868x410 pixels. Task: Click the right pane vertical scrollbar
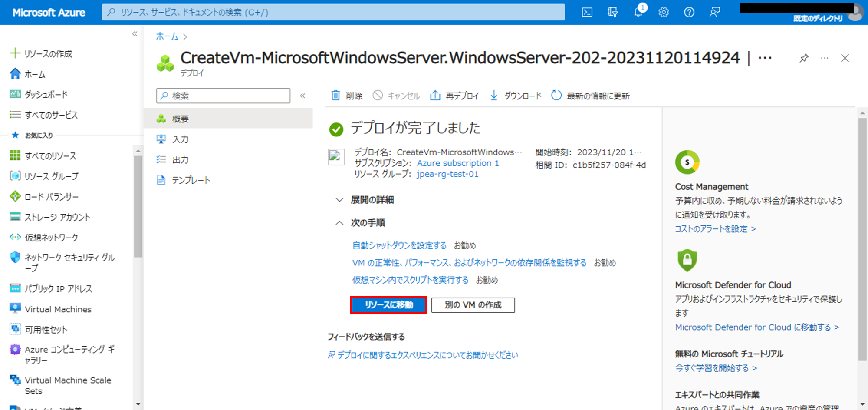coord(862,239)
